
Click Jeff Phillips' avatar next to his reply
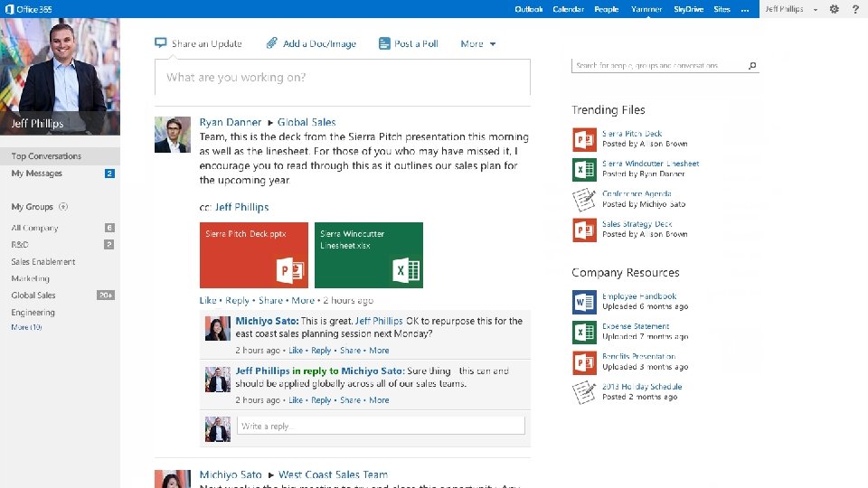[x=218, y=379]
